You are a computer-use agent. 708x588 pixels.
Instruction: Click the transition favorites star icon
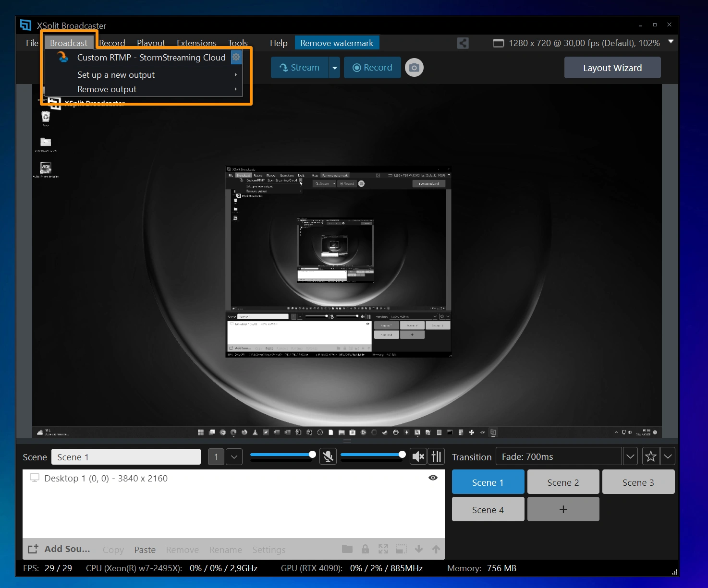[x=650, y=456]
